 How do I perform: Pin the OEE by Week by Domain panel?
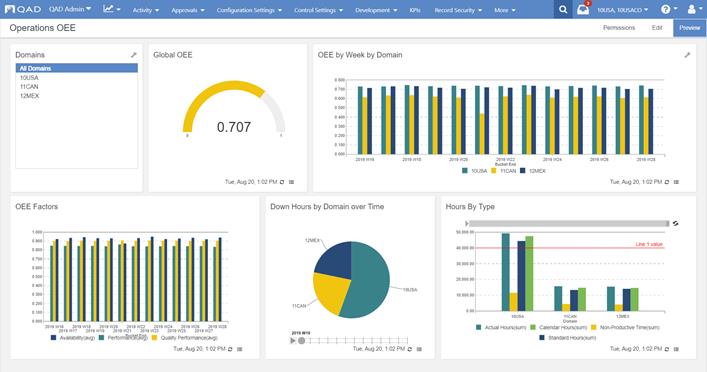point(687,55)
